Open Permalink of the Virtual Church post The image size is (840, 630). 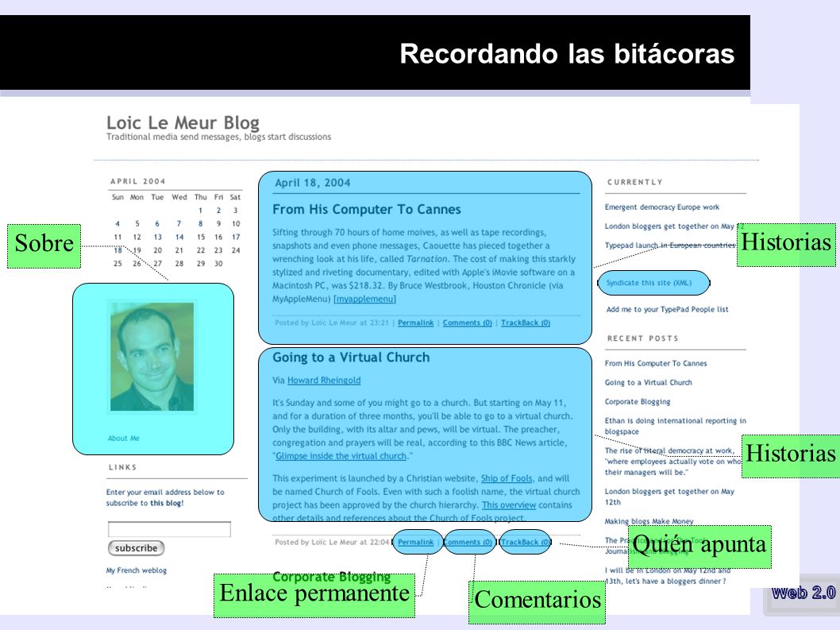(416, 542)
